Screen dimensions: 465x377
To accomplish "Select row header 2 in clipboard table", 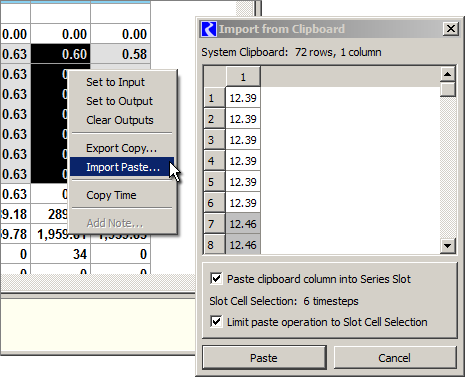I will click(214, 119).
